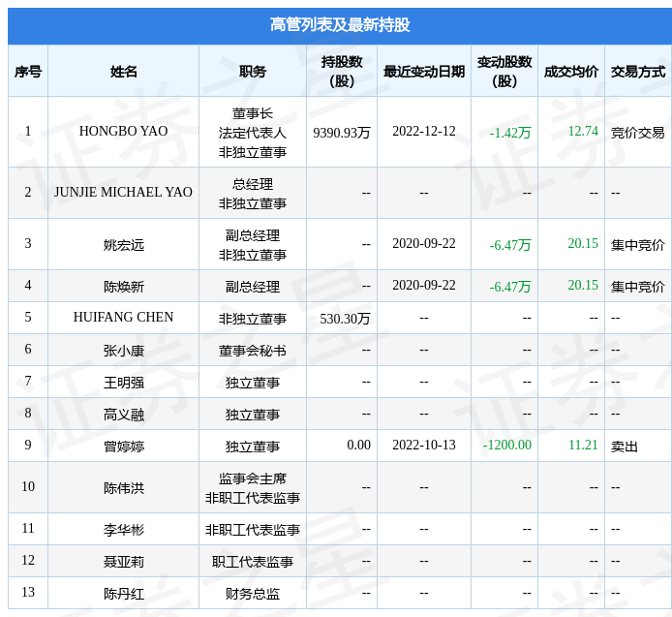Click HUIFANG CHEN's position 非独立董事
Screen dimensions: 672x617
[x=253, y=319]
